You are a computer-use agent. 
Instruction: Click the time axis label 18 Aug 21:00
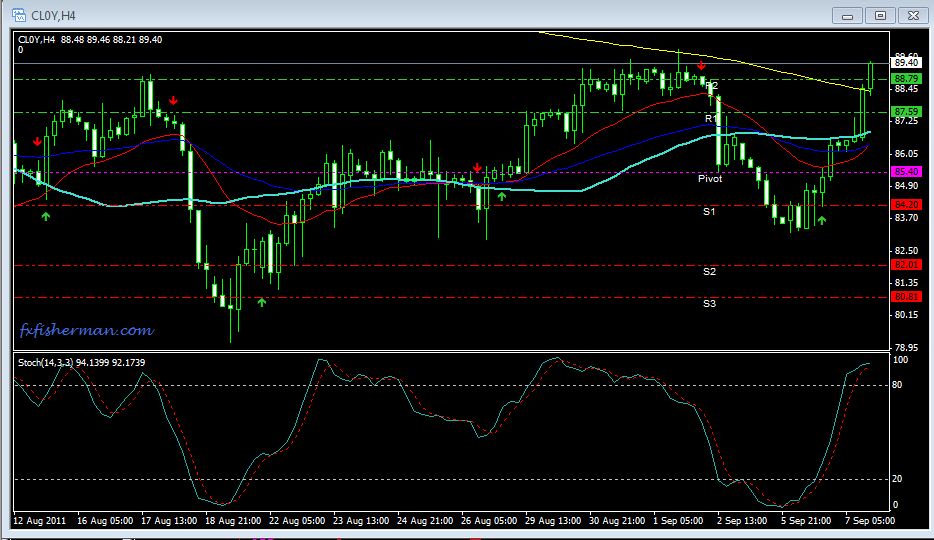[233, 521]
